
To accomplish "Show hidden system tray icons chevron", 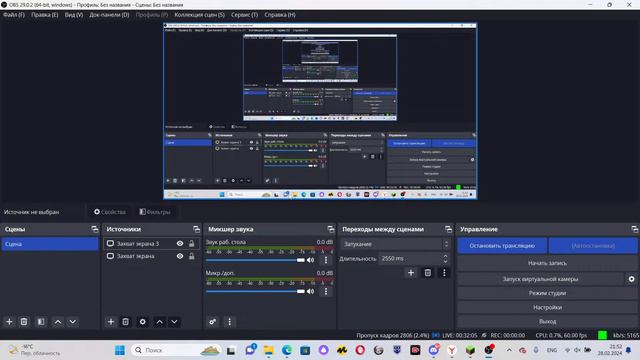I will click(x=509, y=350).
